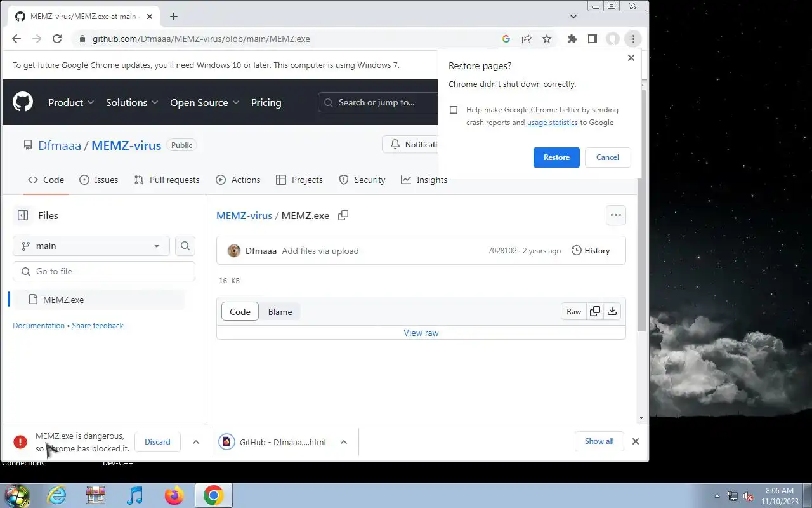Show hidden system tray icons
Screen dimensions: 812x508
pyautogui.click(x=717, y=496)
